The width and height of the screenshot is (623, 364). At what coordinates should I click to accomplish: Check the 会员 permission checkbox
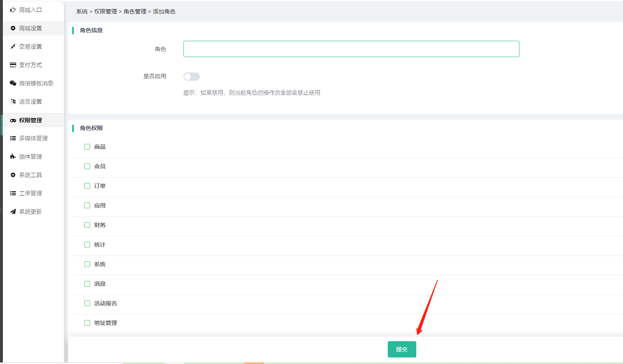tap(87, 166)
